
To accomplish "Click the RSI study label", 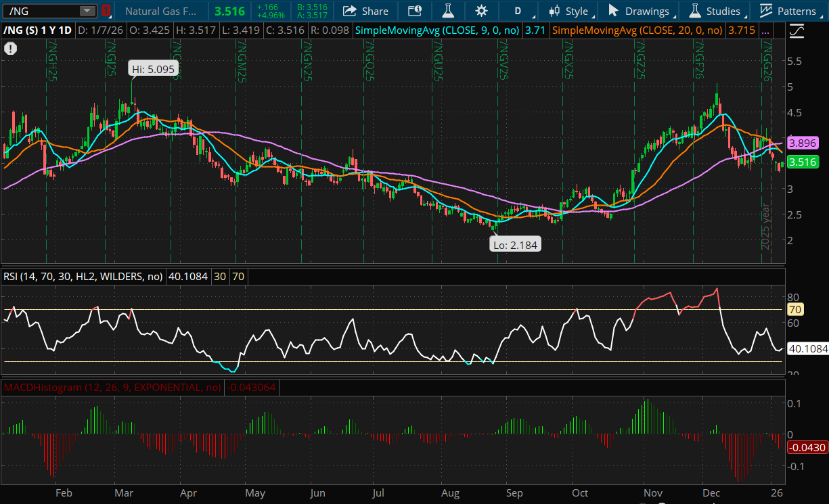I will pos(81,277).
